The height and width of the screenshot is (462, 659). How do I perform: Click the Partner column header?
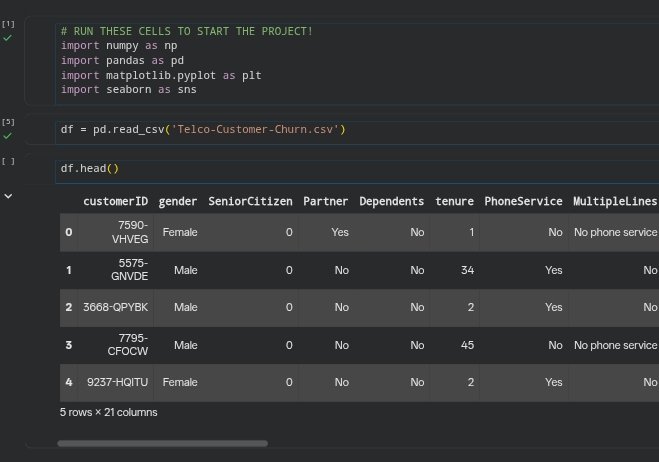(326, 201)
